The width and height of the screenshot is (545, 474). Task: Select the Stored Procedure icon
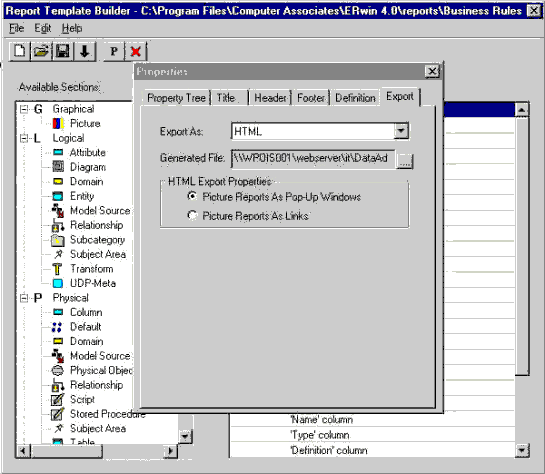click(58, 414)
